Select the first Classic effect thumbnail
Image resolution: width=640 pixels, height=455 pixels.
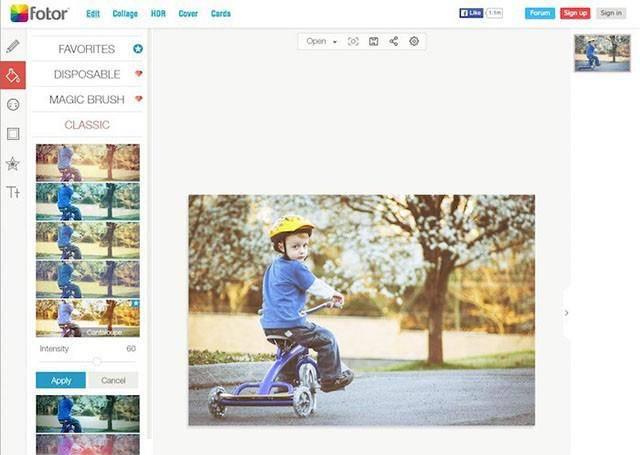(x=88, y=162)
